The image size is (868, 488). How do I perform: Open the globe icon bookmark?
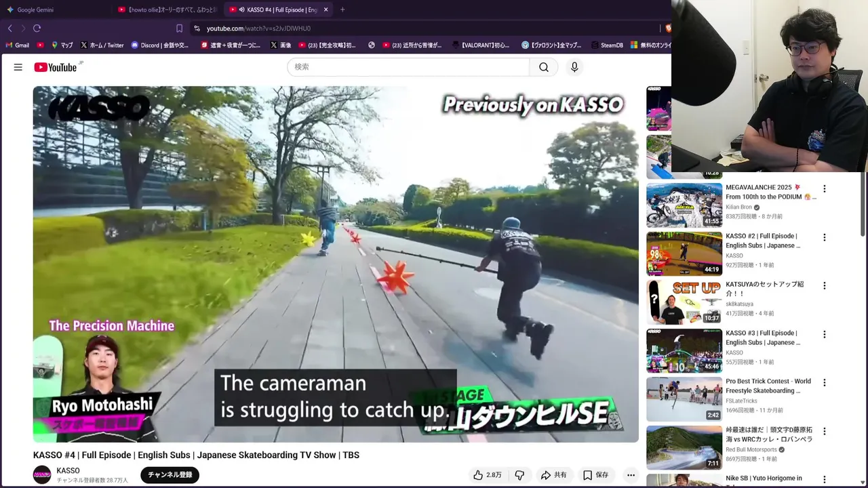[372, 45]
